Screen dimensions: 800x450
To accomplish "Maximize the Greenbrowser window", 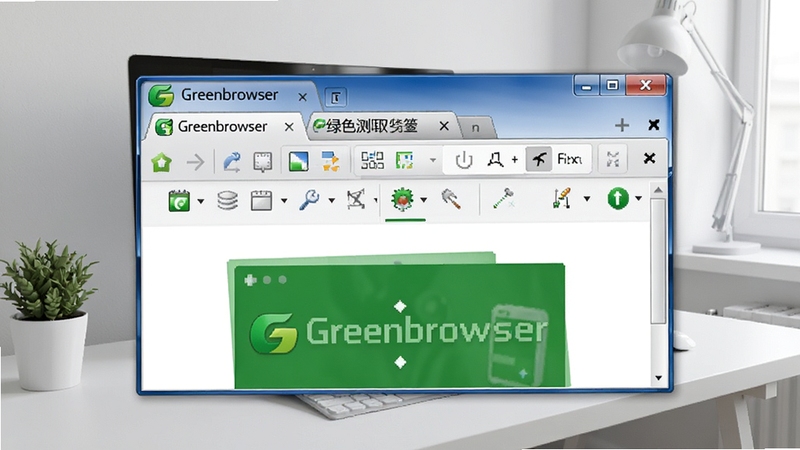I will pos(612,85).
